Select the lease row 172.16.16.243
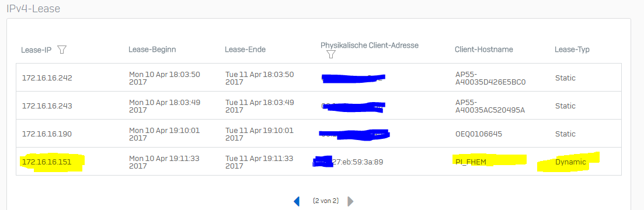This screenshot has width=644, height=210. pyautogui.click(x=319, y=106)
